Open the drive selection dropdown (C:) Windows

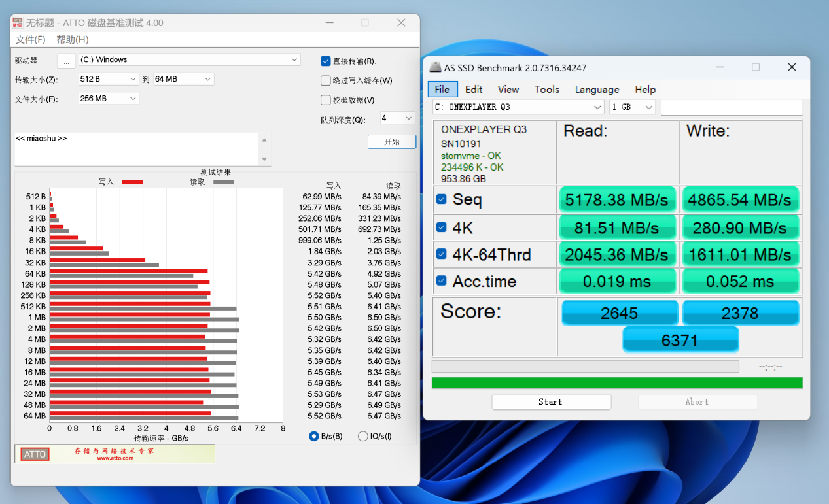click(x=189, y=60)
